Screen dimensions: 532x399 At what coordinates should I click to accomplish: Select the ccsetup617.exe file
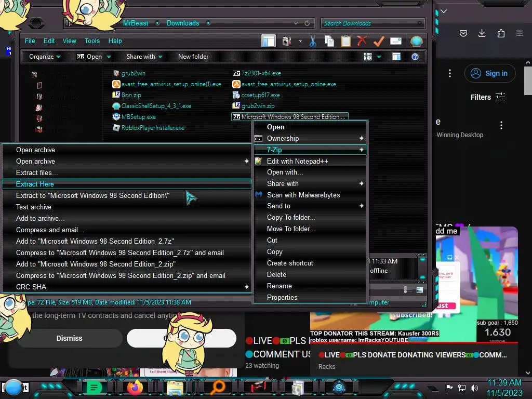(x=256, y=96)
